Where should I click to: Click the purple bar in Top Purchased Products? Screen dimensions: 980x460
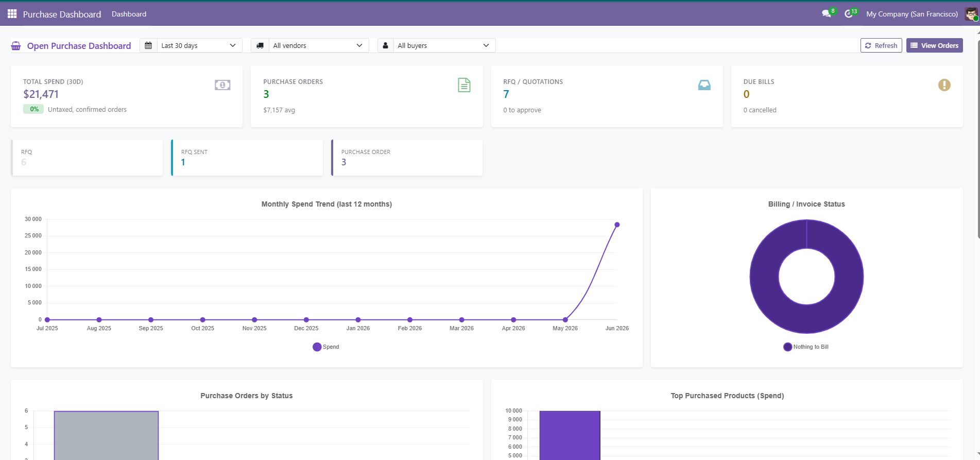[x=570, y=435]
